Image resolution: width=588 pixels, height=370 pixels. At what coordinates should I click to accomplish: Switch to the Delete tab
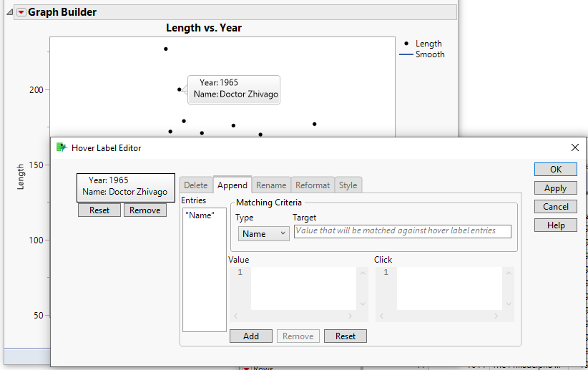click(x=195, y=185)
